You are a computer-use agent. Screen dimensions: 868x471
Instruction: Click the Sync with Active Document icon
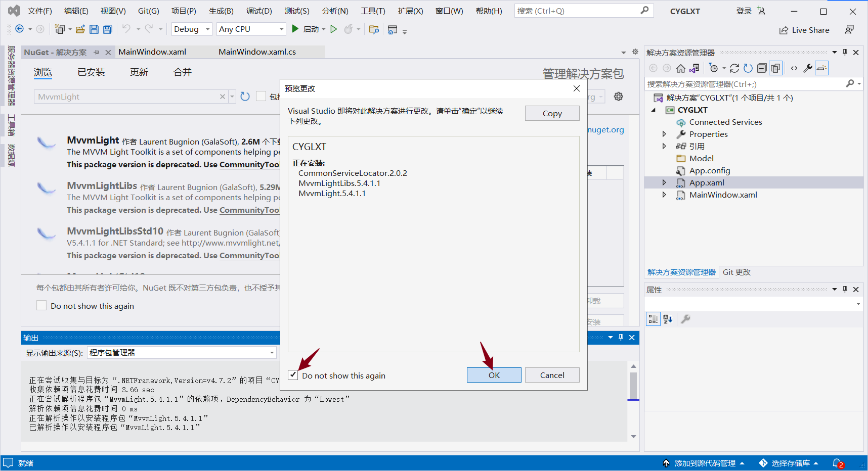(734, 68)
